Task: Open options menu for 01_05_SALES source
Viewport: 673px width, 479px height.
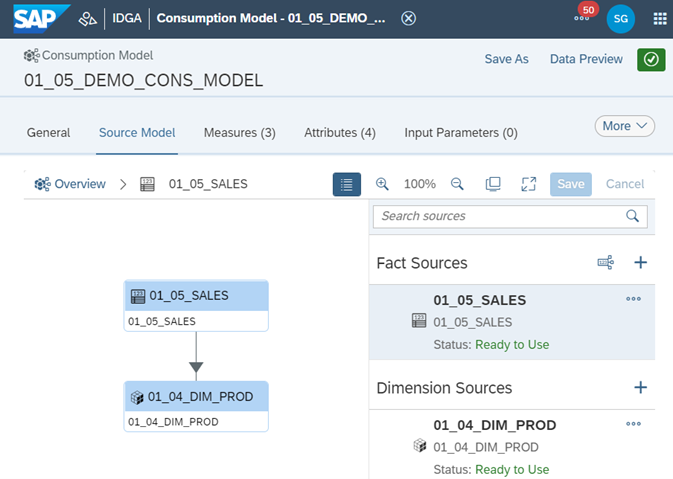Action: 633,299
